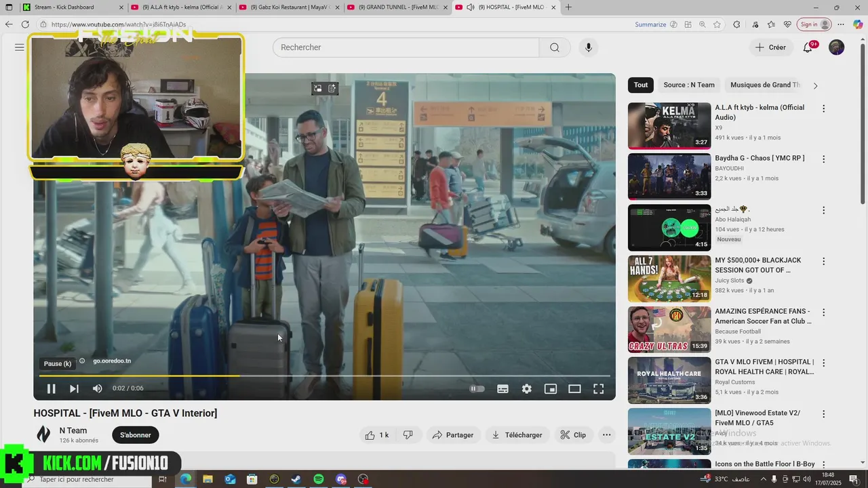Switch to miniplayer mode
The width and height of the screenshot is (868, 488).
[551, 388]
